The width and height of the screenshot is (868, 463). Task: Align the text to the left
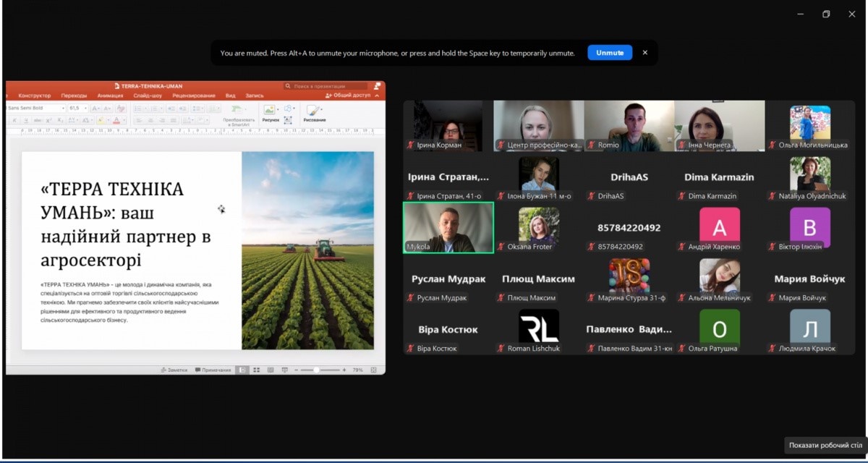(138, 120)
